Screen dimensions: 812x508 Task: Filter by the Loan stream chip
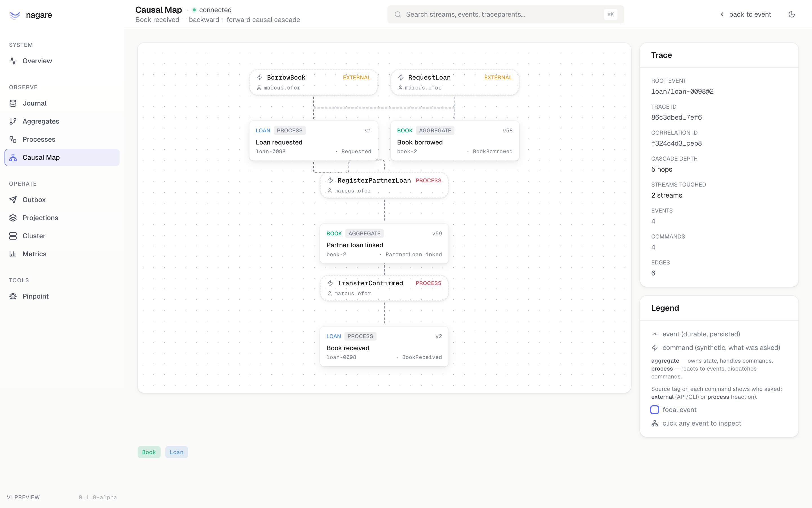[x=176, y=452]
